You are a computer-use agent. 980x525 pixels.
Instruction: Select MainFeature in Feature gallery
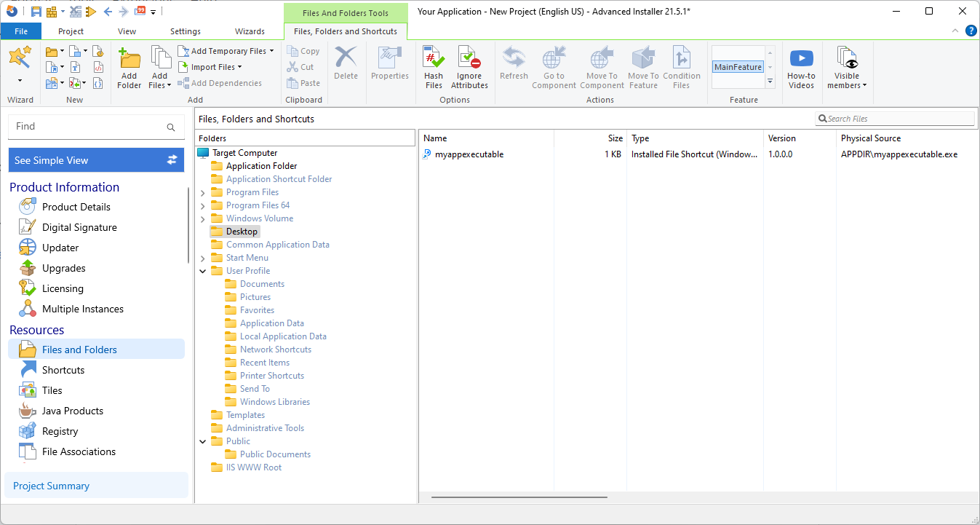click(738, 67)
